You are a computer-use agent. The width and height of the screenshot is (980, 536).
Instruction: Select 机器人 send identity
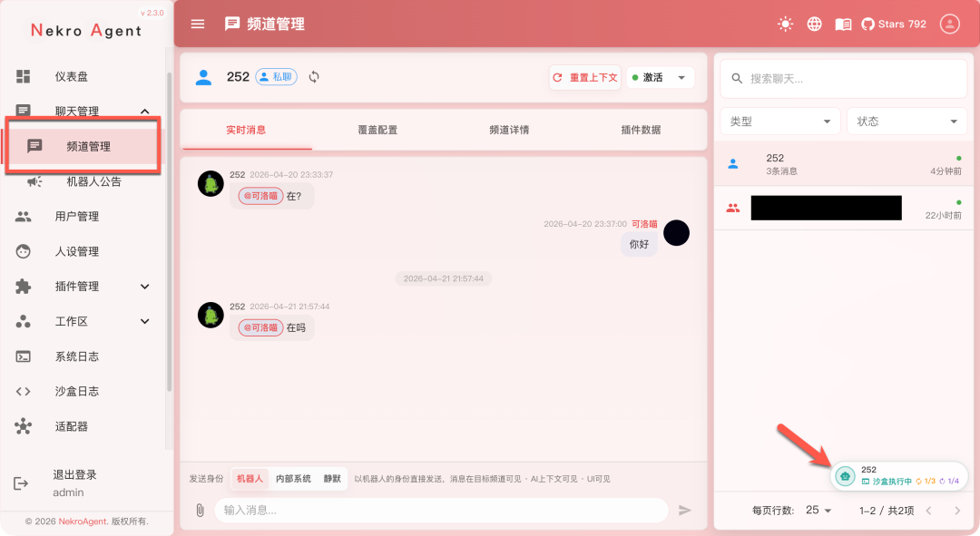click(250, 479)
